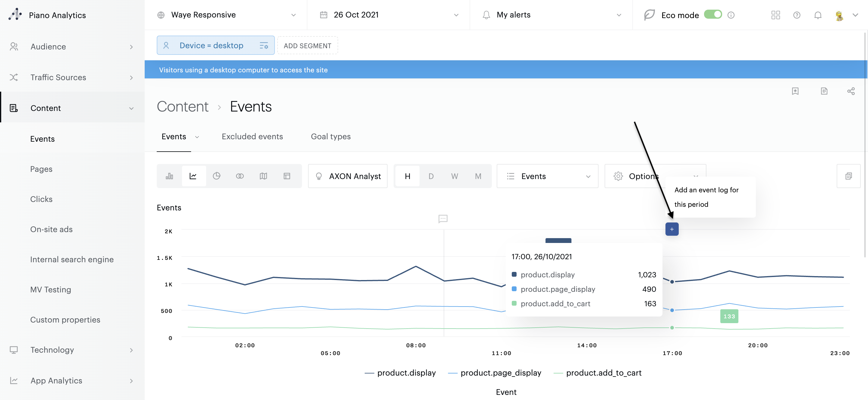Image resolution: width=868 pixels, height=400 pixels.
Task: Expand the Events metric dropdown
Action: coord(547,176)
